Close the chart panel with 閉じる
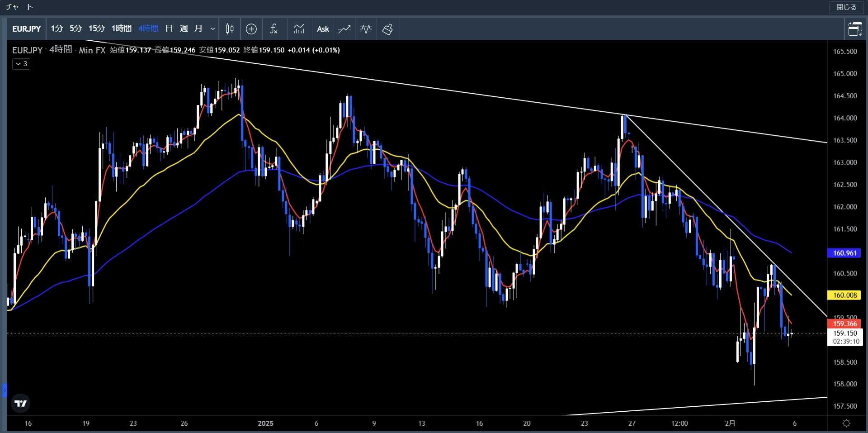Image resolution: width=868 pixels, height=433 pixels. coord(846,7)
